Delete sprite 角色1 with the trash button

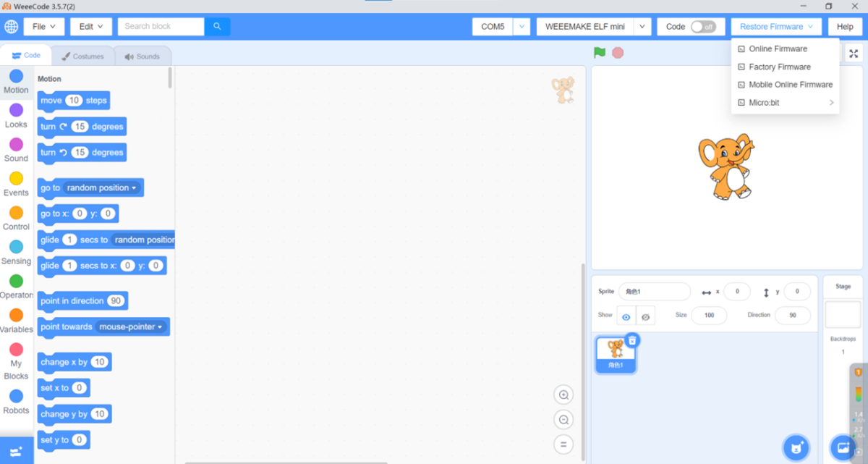(634, 339)
